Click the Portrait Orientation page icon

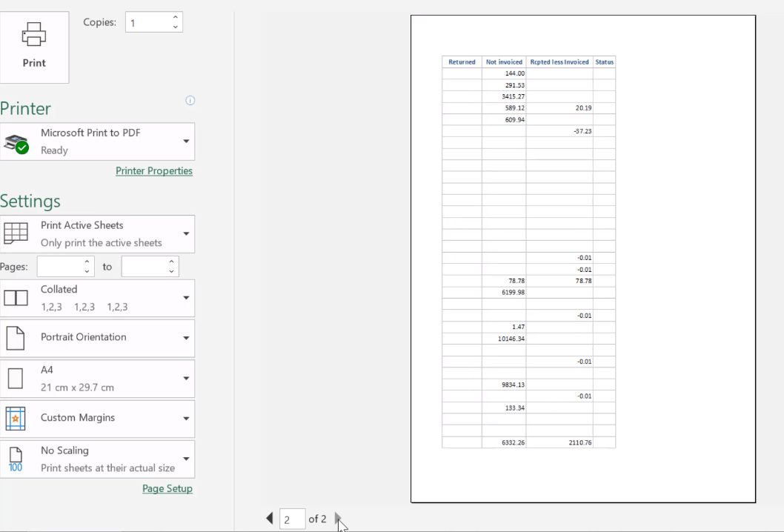coord(15,338)
